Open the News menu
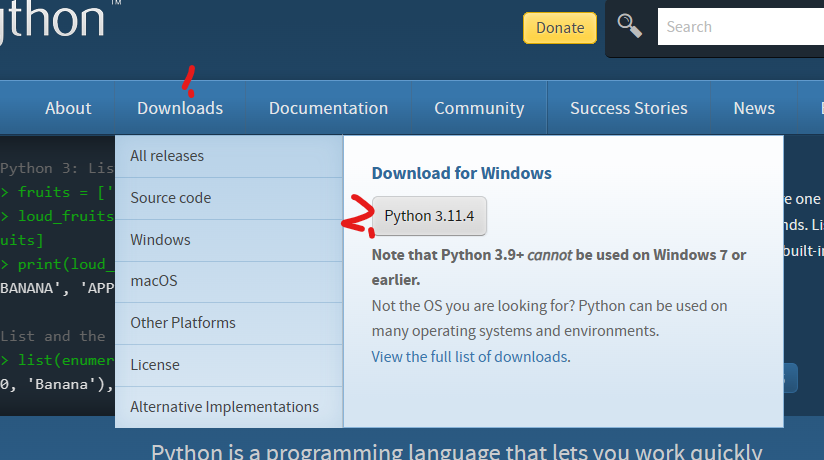 pyautogui.click(x=754, y=108)
